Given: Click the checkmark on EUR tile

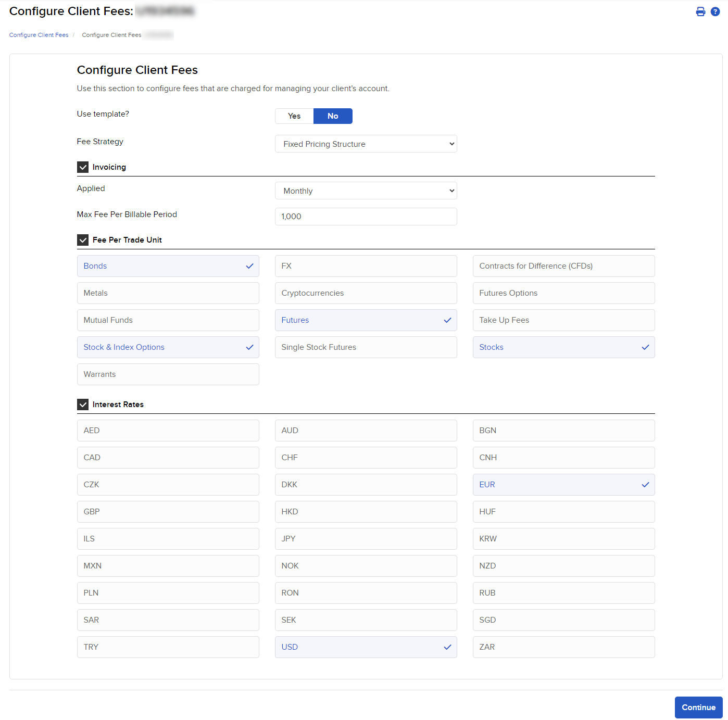Looking at the screenshot, I should [x=645, y=485].
